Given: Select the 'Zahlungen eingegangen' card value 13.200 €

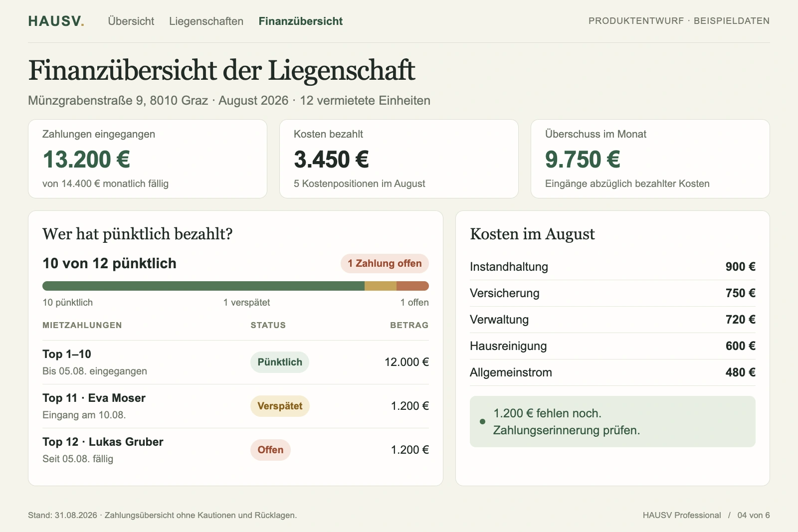Looking at the screenshot, I should (x=86, y=160).
